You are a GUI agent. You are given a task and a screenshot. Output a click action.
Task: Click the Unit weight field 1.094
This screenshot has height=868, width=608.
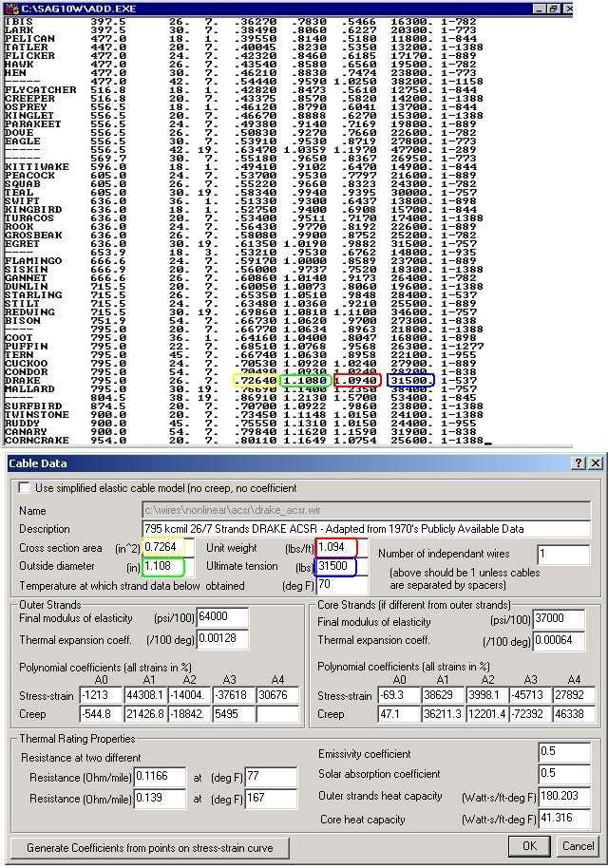(x=342, y=547)
